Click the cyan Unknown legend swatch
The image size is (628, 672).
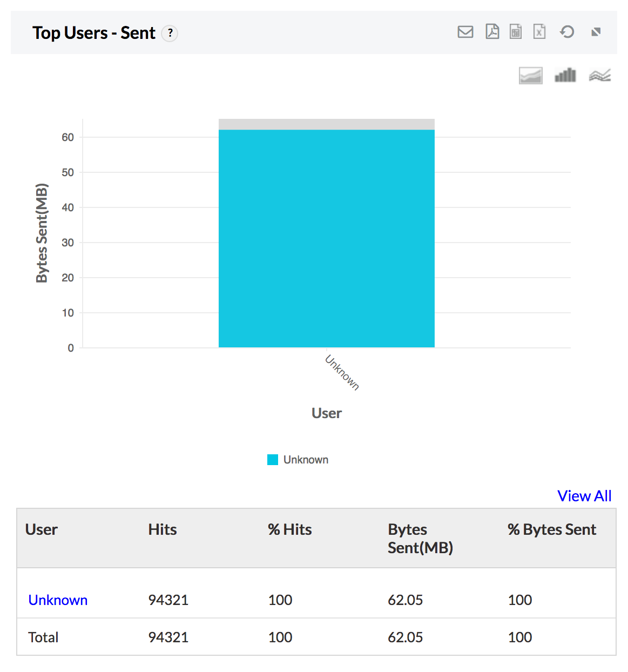click(273, 460)
